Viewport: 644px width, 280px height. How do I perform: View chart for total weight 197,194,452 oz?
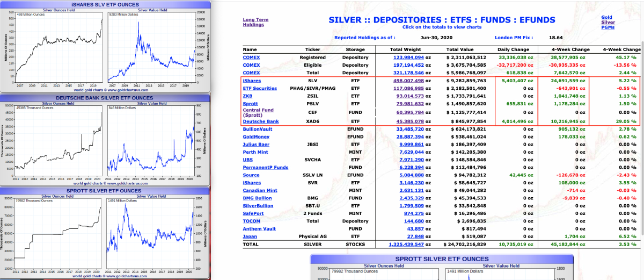pos(409,65)
